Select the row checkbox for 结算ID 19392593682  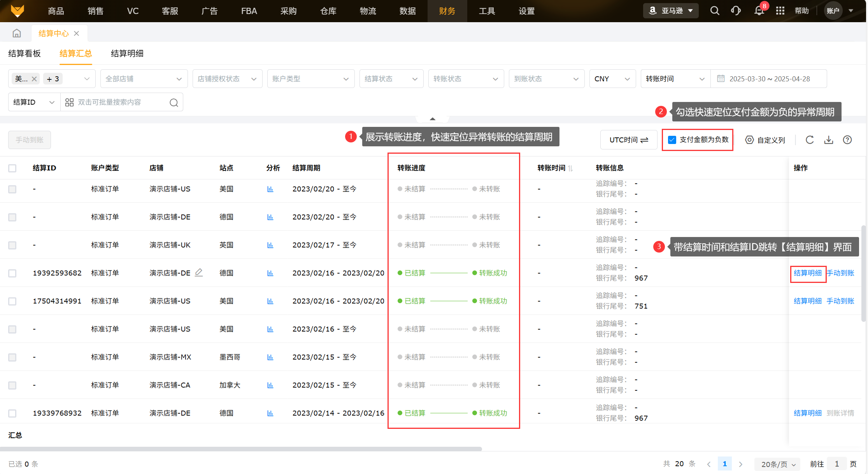click(12, 273)
